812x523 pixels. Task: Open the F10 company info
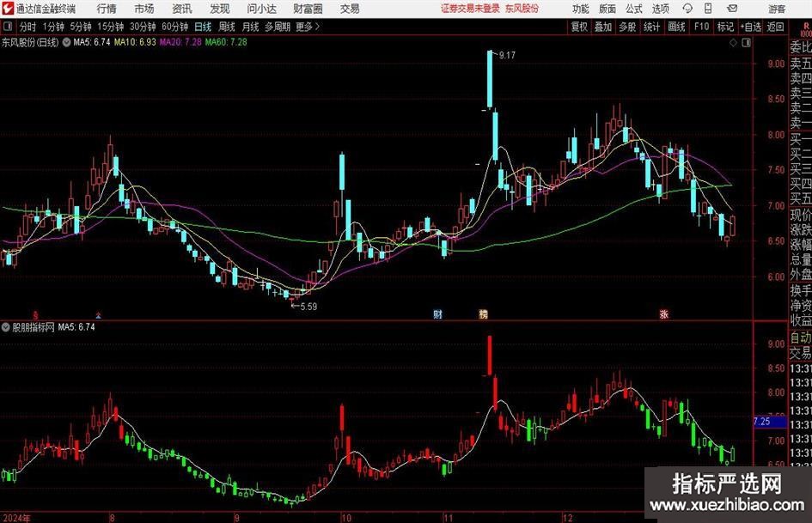[x=702, y=27]
